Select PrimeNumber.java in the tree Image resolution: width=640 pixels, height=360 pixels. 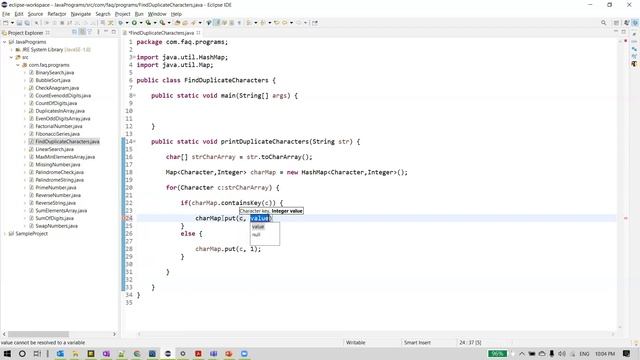[x=56, y=188]
